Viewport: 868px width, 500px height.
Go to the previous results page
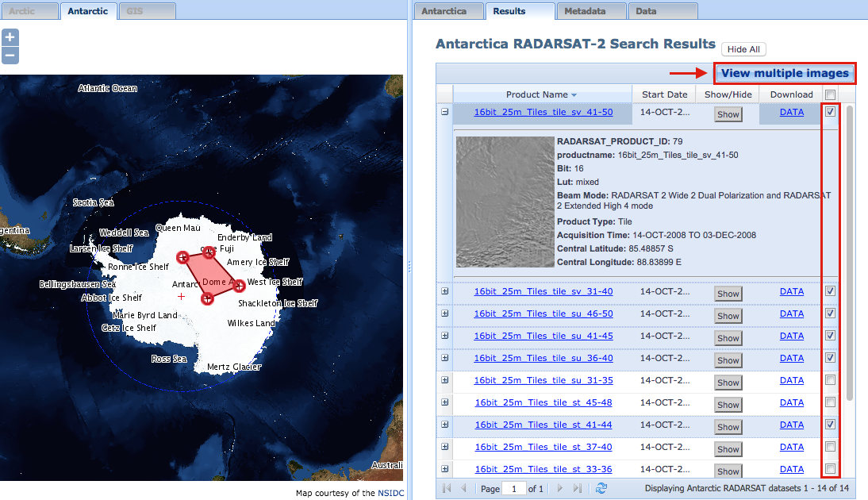click(x=463, y=489)
